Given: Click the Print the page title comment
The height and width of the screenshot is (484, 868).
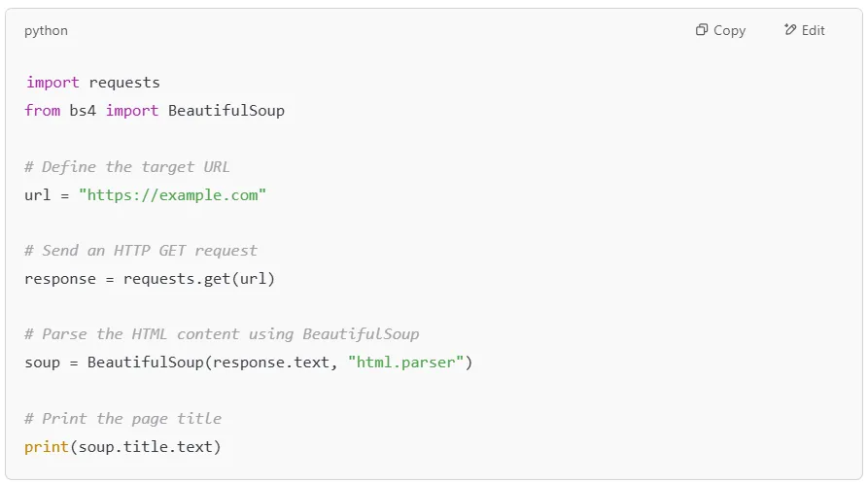Looking at the screenshot, I should click(123, 419).
